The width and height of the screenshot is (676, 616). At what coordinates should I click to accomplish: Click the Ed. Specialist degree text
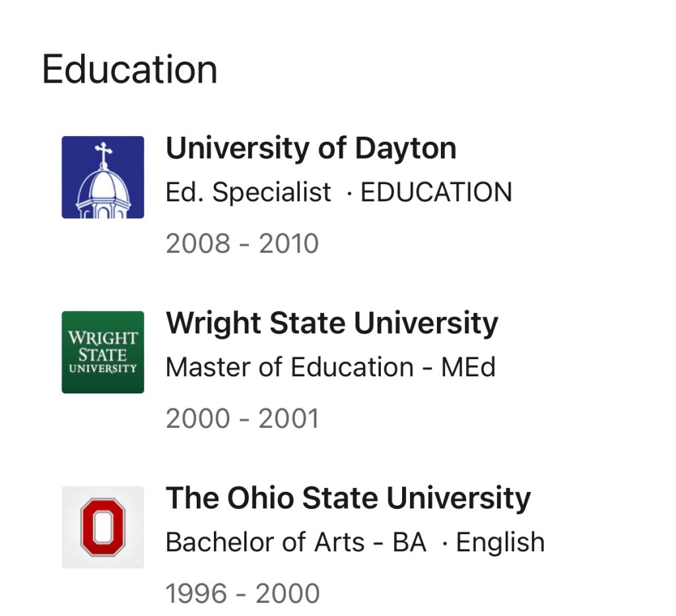pos(248,192)
